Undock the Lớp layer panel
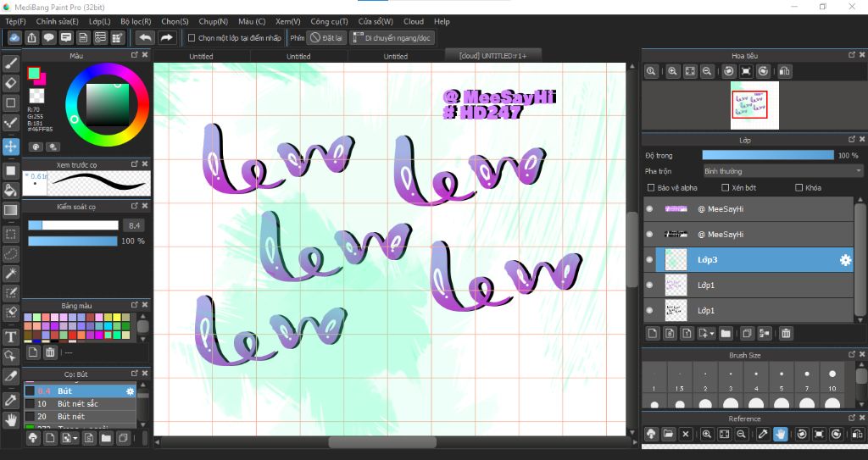The height and width of the screenshot is (460, 868). [x=852, y=140]
